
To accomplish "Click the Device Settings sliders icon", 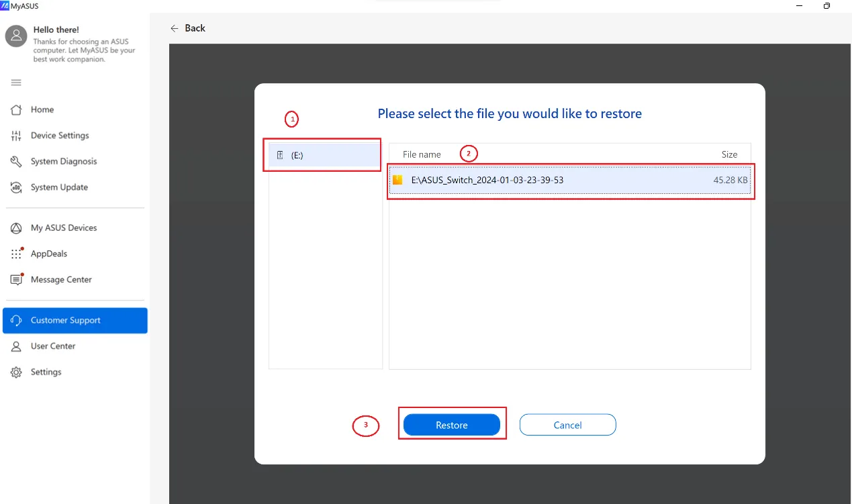I will coord(17,136).
